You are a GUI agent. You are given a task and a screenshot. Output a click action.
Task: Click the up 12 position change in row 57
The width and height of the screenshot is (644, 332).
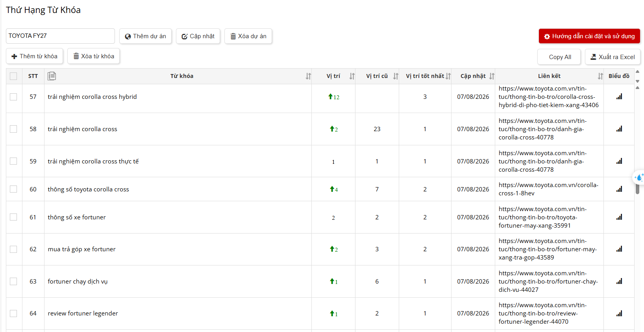[x=334, y=97]
